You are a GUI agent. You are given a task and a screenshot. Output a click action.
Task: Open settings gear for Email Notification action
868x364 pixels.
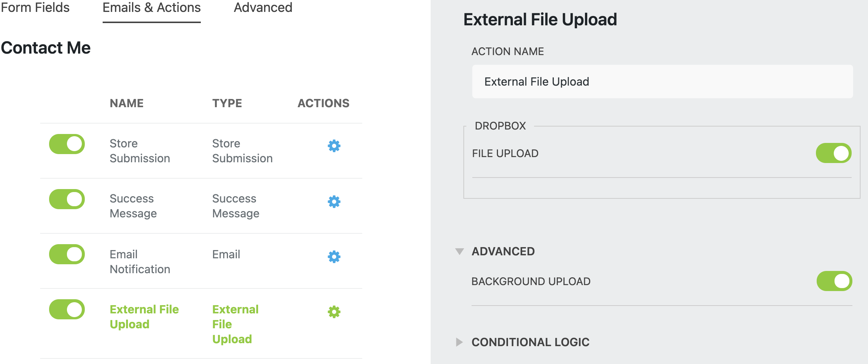[x=334, y=256]
